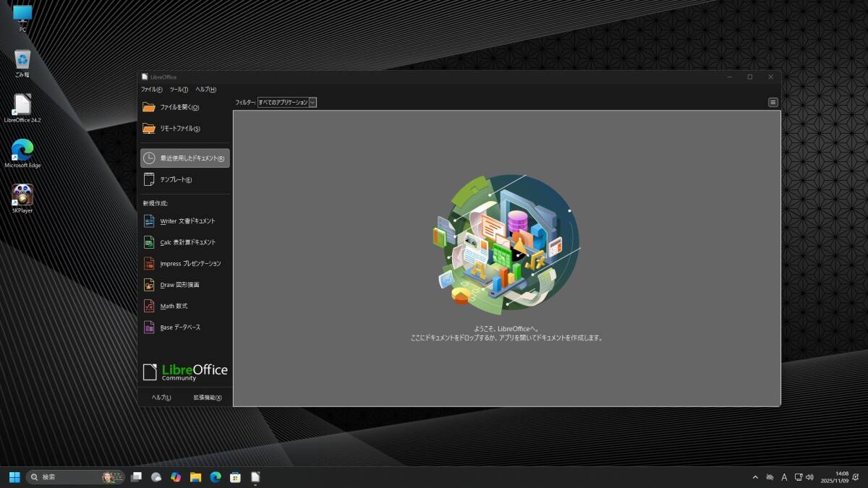
Task: Open the ツール menu
Action: coord(179,90)
